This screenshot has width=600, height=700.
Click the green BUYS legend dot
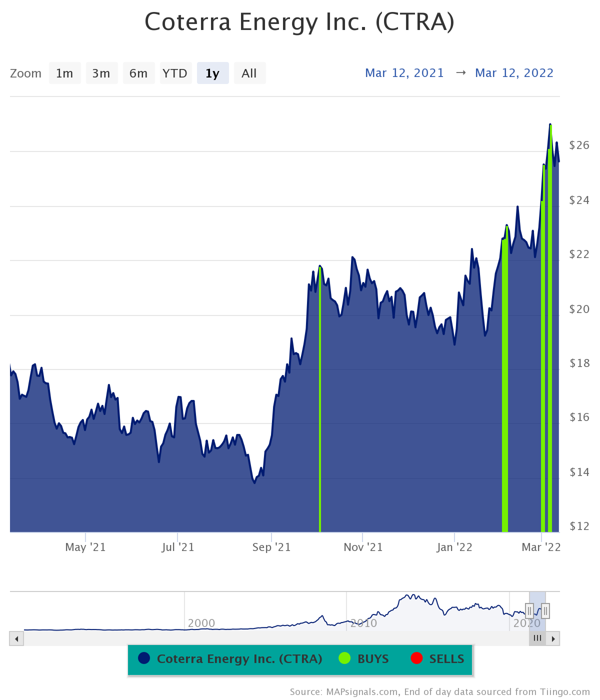point(344,658)
